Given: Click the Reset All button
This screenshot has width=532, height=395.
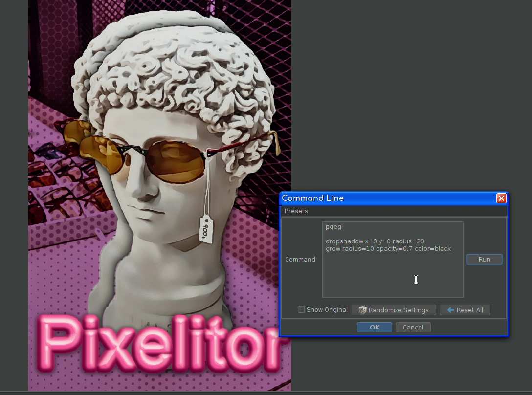Looking at the screenshot, I should [x=465, y=310].
